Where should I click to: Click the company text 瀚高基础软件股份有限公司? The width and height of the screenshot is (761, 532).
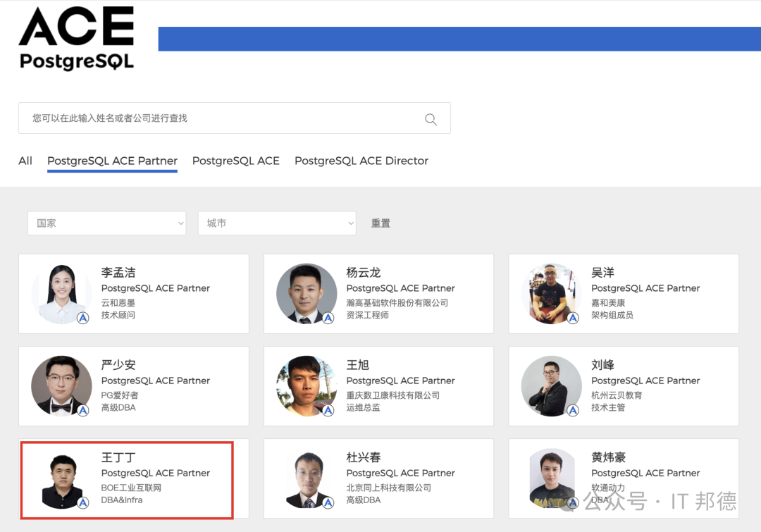click(397, 303)
